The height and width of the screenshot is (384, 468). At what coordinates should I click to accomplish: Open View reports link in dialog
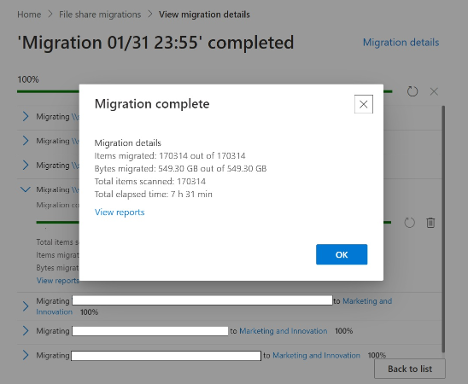[119, 212]
